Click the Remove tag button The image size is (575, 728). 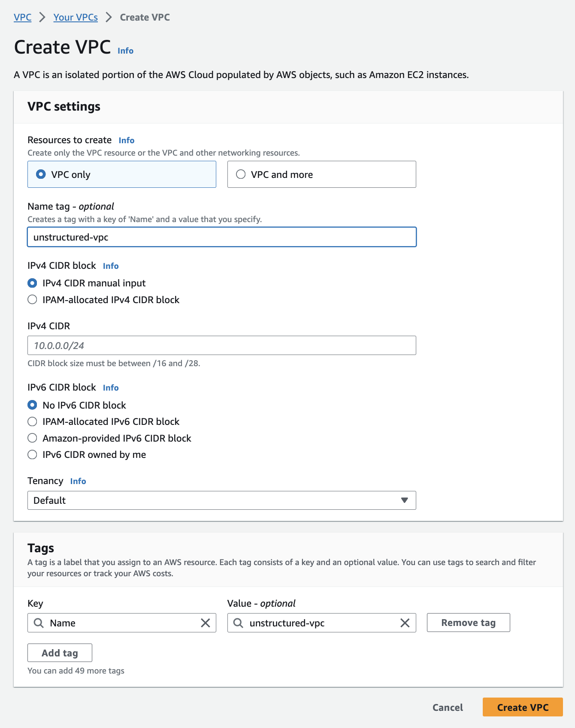click(x=468, y=623)
